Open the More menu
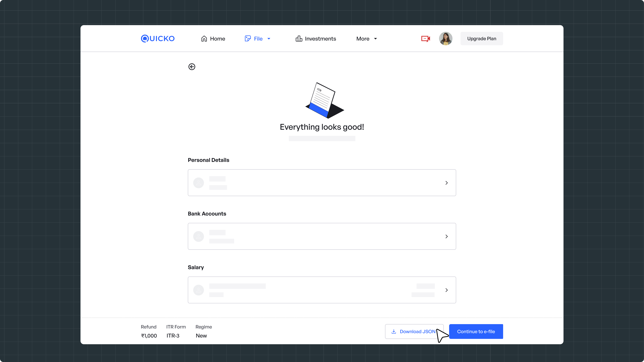Viewport: 644px width, 362px height. [363, 39]
